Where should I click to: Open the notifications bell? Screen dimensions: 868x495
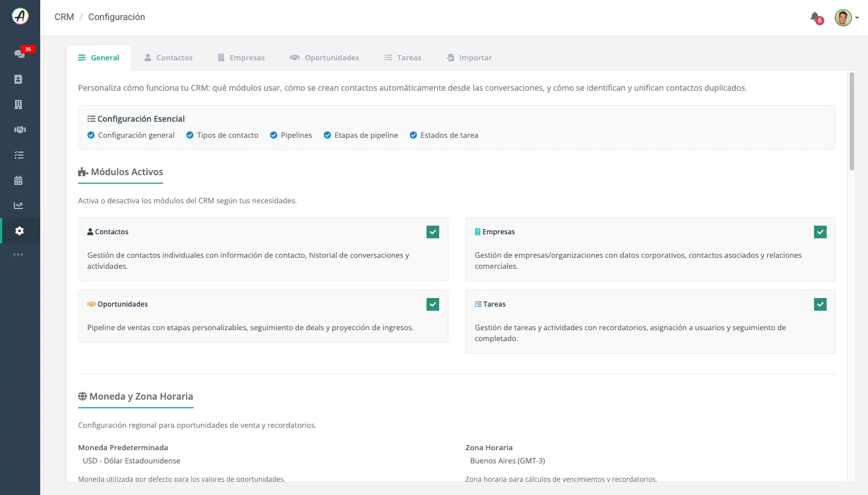(x=815, y=17)
